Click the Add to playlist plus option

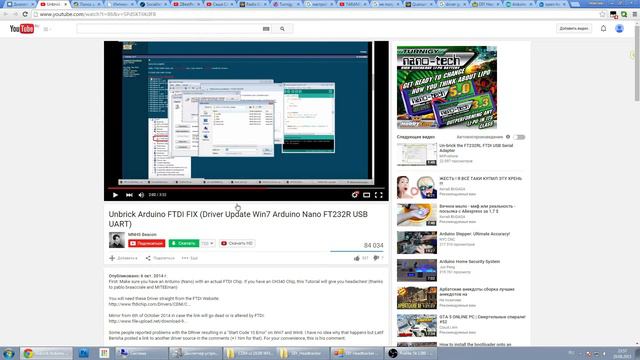[x=123, y=258]
